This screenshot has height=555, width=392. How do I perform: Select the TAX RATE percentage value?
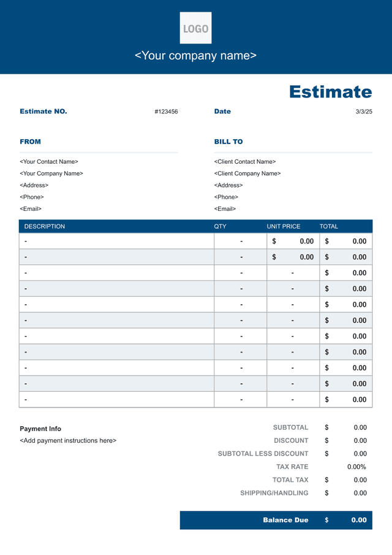point(356,467)
